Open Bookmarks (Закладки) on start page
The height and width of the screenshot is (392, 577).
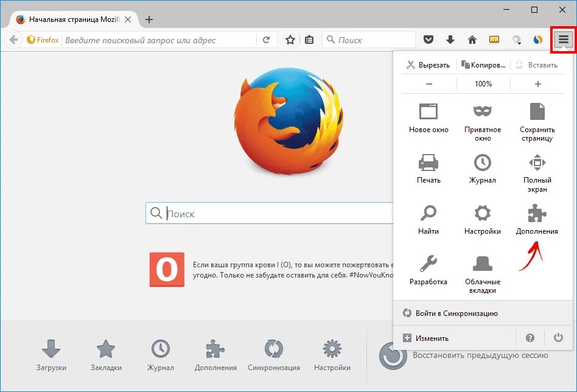(106, 355)
